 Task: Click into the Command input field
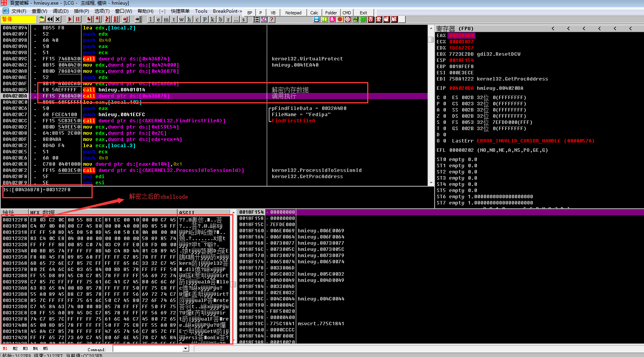point(148,348)
